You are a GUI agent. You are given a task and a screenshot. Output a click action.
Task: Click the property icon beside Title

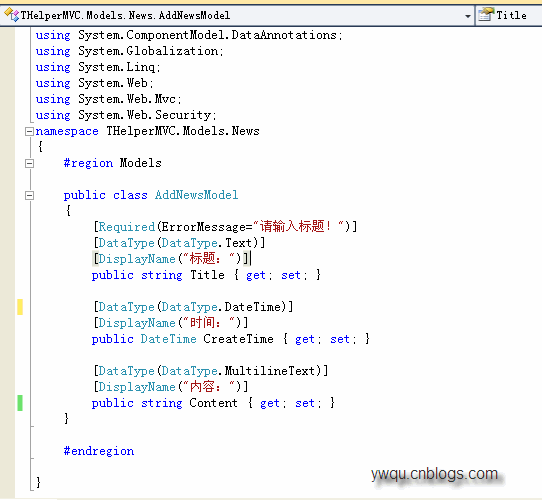pyautogui.click(x=486, y=15)
